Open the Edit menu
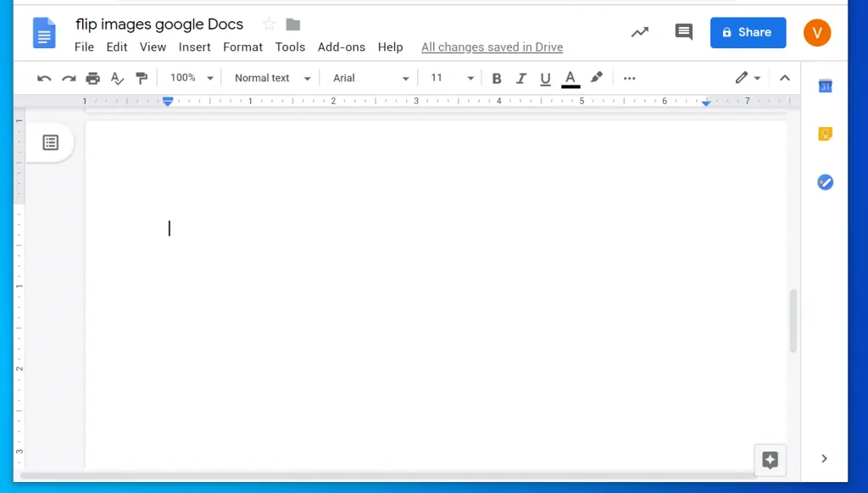 coord(117,47)
